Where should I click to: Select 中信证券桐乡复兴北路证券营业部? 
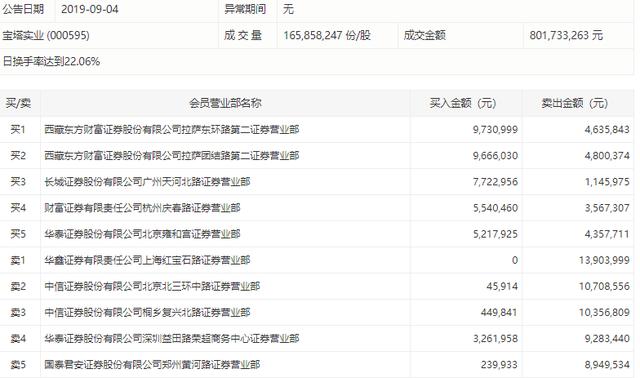147,312
